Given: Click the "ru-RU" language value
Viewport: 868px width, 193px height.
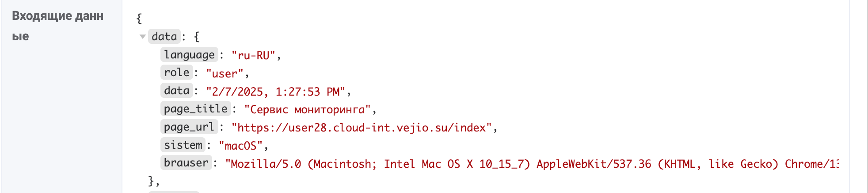Looking at the screenshot, I should 254,55.
